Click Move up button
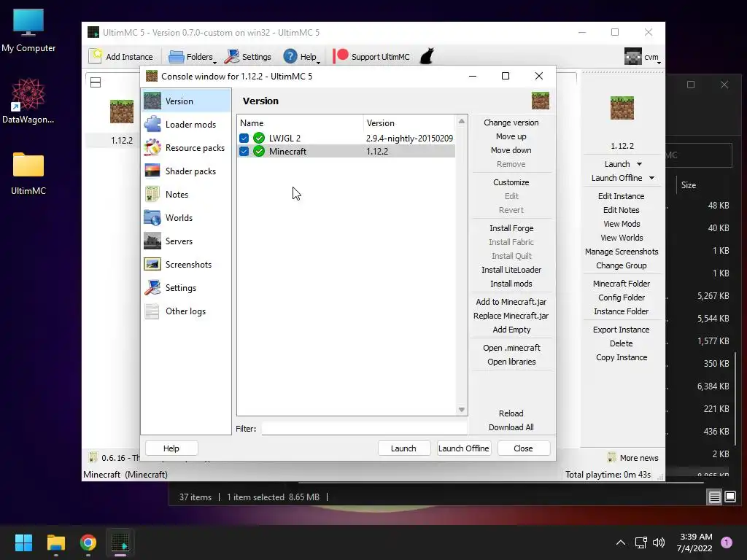Screen dimensions: 747x560 click(511, 136)
